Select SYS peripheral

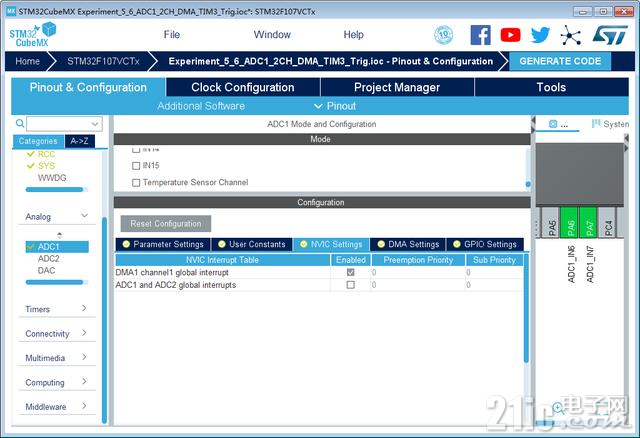pos(46,166)
